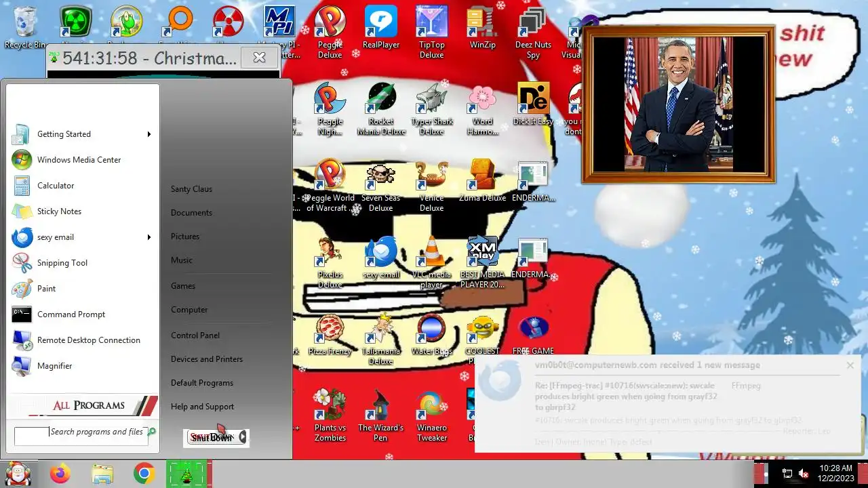Launch the Pizza Frenzy desktop shortcut
This screenshot has height=488, width=868.
pos(330,335)
